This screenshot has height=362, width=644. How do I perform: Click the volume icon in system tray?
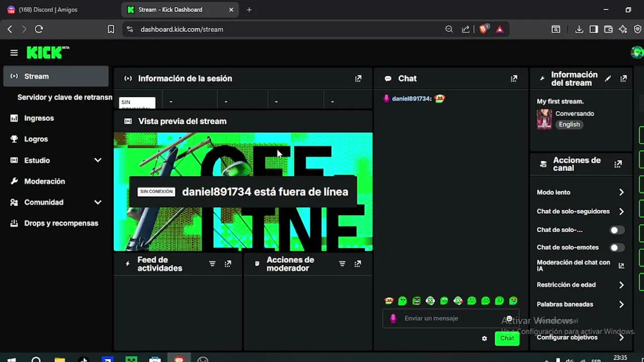(569, 360)
